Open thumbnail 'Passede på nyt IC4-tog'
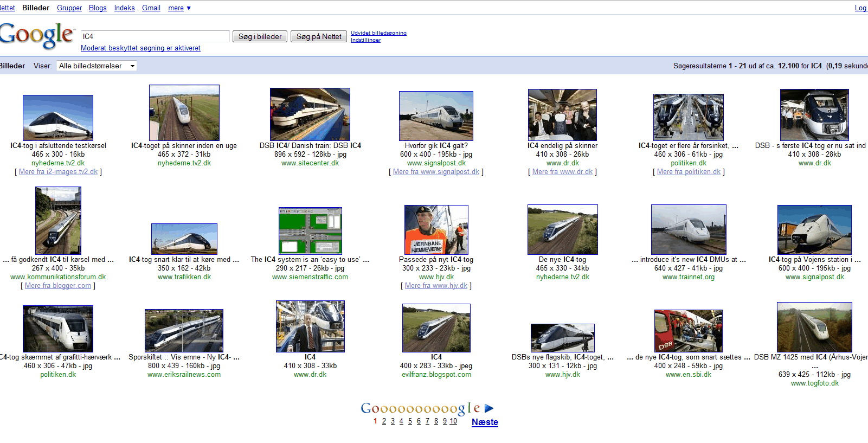This screenshot has width=868, height=443. (436, 230)
